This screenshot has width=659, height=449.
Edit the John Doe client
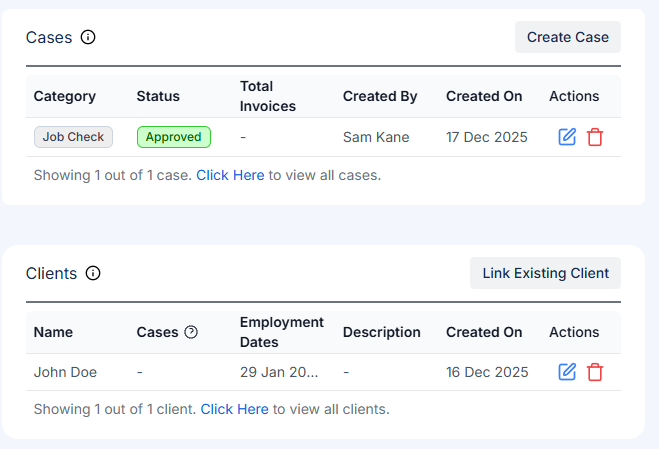[x=567, y=372]
